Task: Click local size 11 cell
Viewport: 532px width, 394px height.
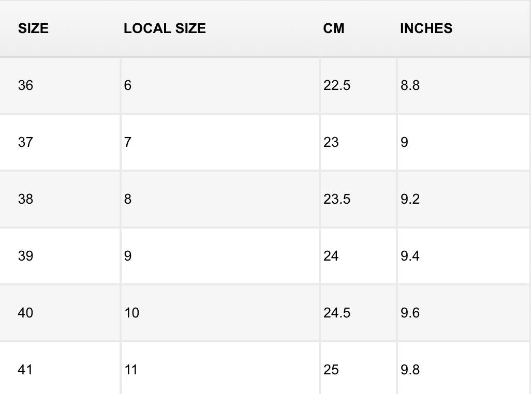Action: 131,370
